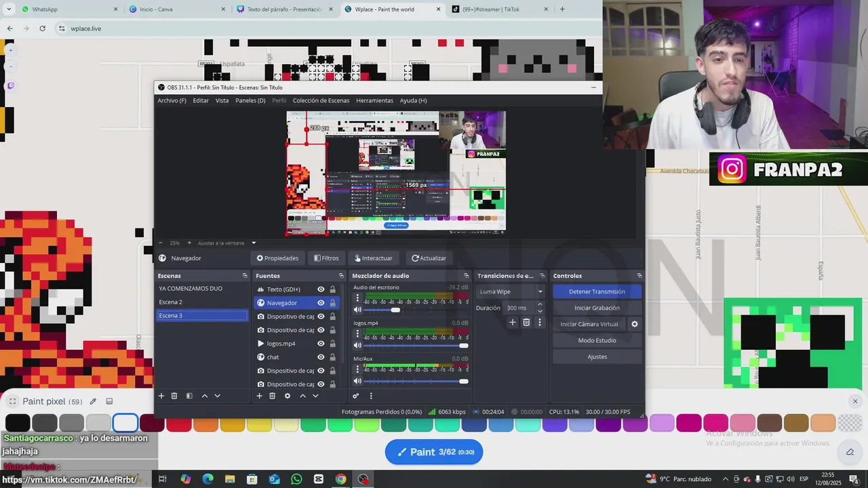Open the Archivo (F) menu
The height and width of the screenshot is (488, 868).
coord(172,100)
